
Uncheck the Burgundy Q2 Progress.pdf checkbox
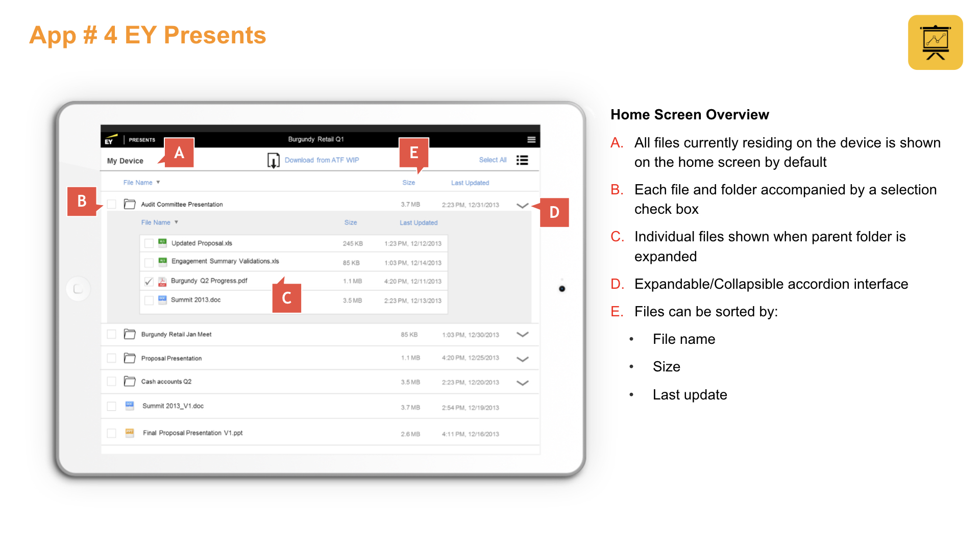(x=149, y=282)
